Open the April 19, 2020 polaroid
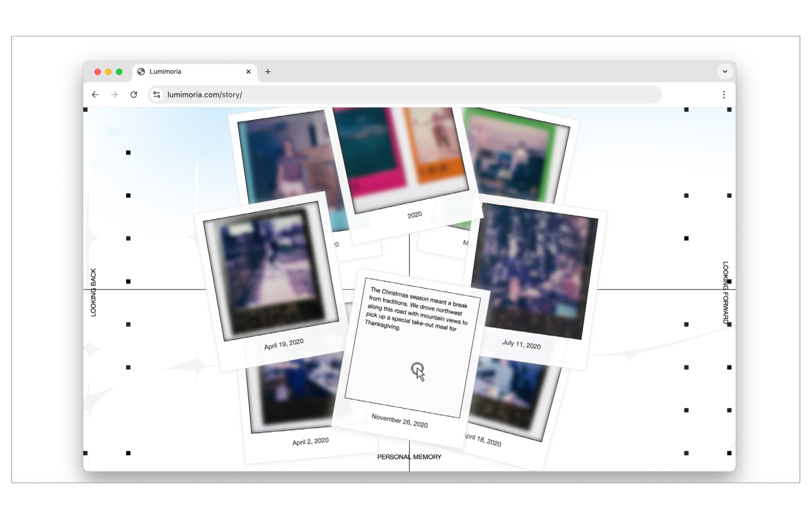Image resolution: width=812 pixels, height=519 pixels. click(270, 275)
